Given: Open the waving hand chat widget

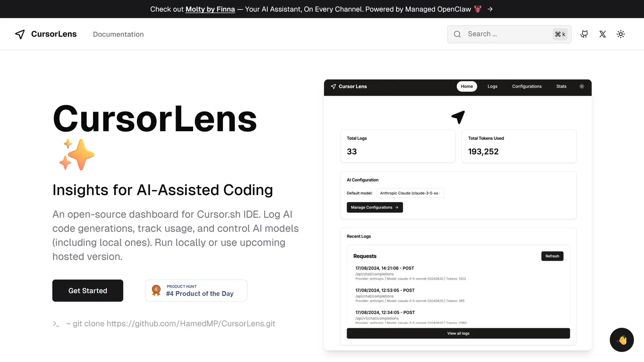Looking at the screenshot, I should click(621, 340).
